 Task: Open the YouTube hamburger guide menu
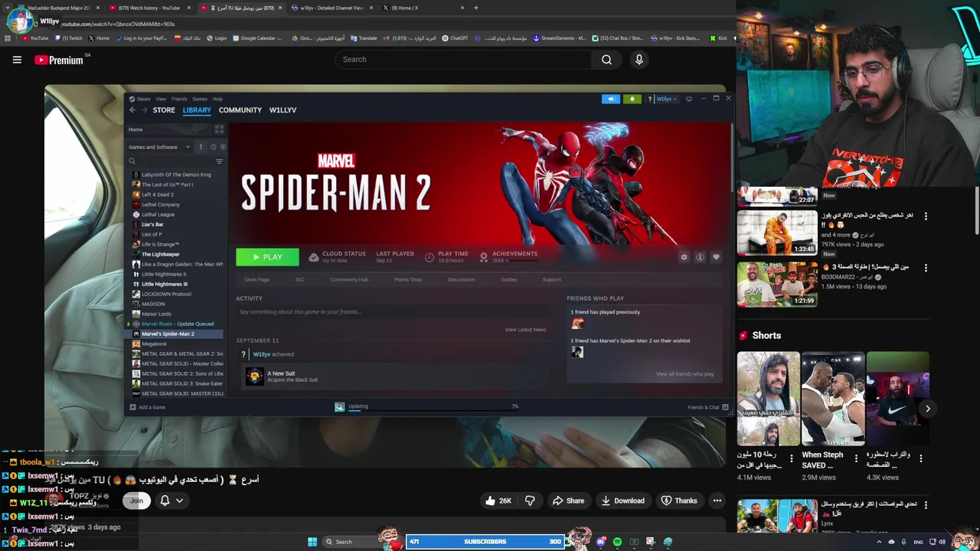point(17,60)
